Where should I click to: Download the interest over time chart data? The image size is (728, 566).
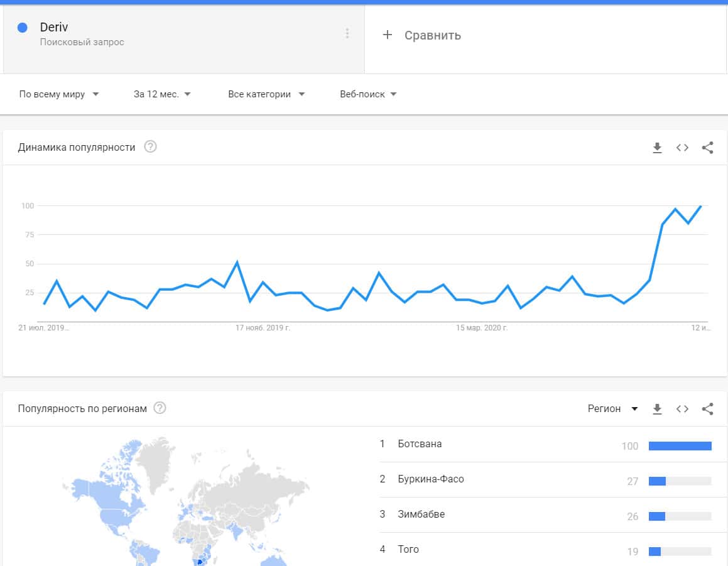657,148
